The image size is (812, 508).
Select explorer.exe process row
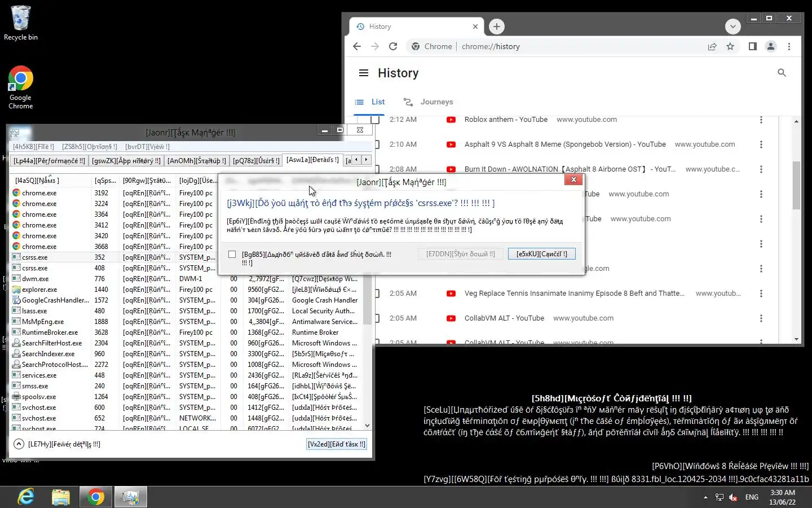coord(186,290)
